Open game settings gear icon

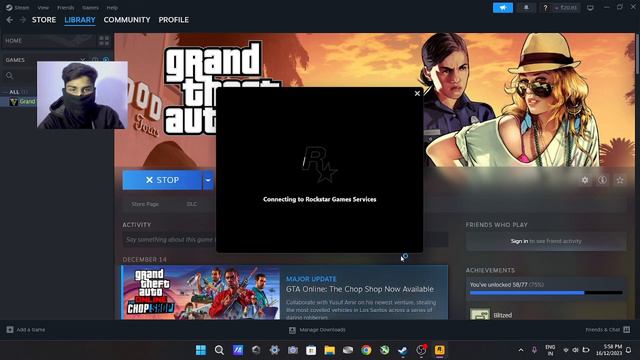pyautogui.click(x=585, y=180)
